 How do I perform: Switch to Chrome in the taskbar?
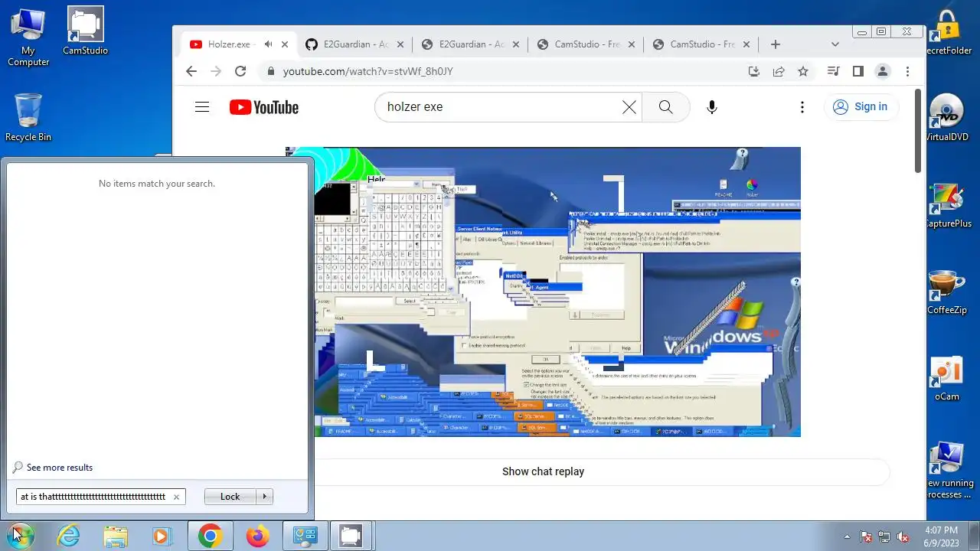(211, 536)
